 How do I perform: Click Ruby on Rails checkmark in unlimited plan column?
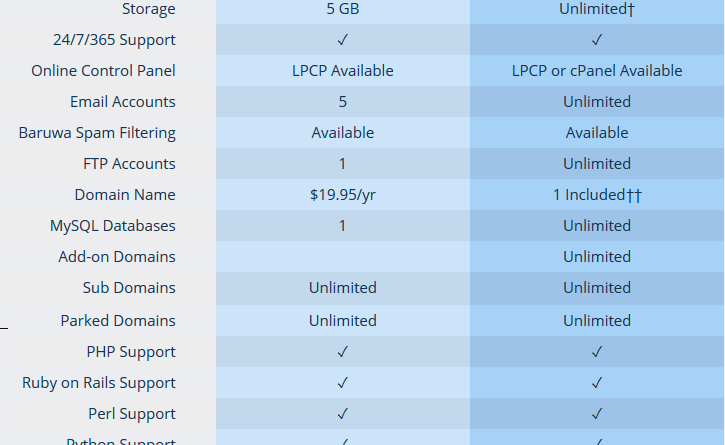coord(597,383)
